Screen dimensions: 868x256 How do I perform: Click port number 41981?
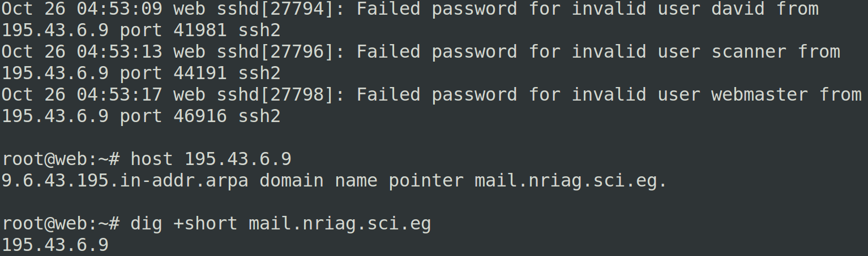coord(200,30)
